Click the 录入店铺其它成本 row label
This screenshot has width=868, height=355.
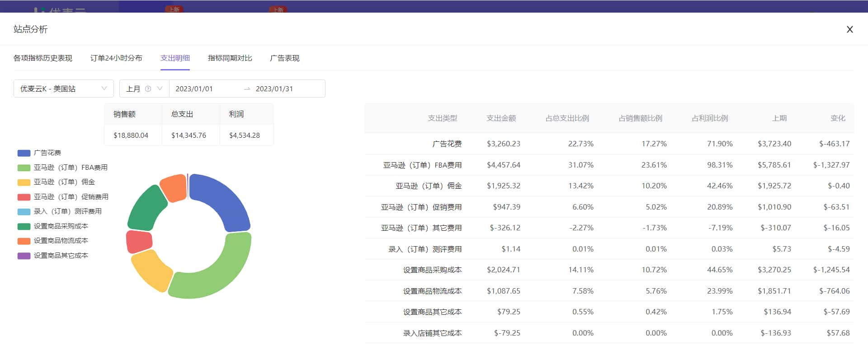pos(433,333)
